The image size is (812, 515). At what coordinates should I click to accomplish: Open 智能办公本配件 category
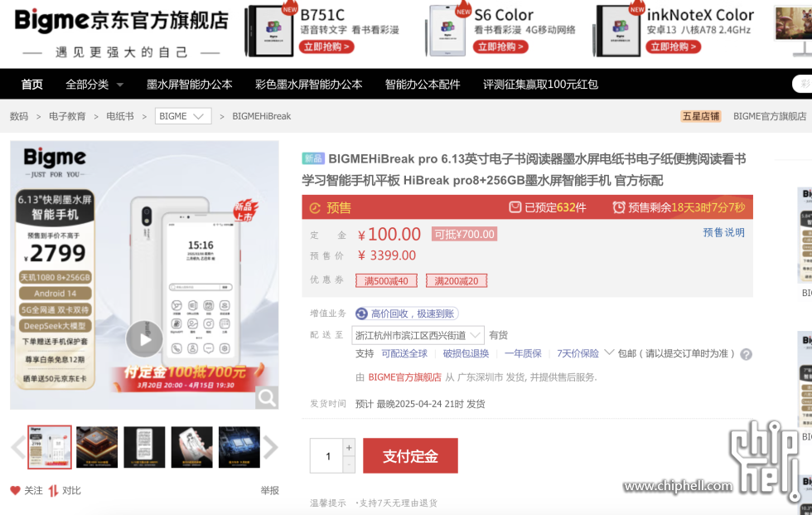[423, 85]
